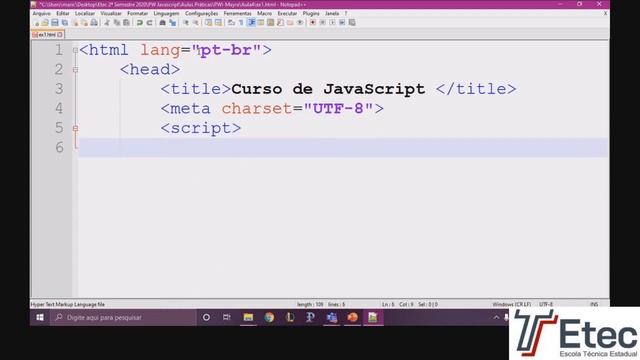
Task: Select the ex1.html document tab
Action: point(47,35)
